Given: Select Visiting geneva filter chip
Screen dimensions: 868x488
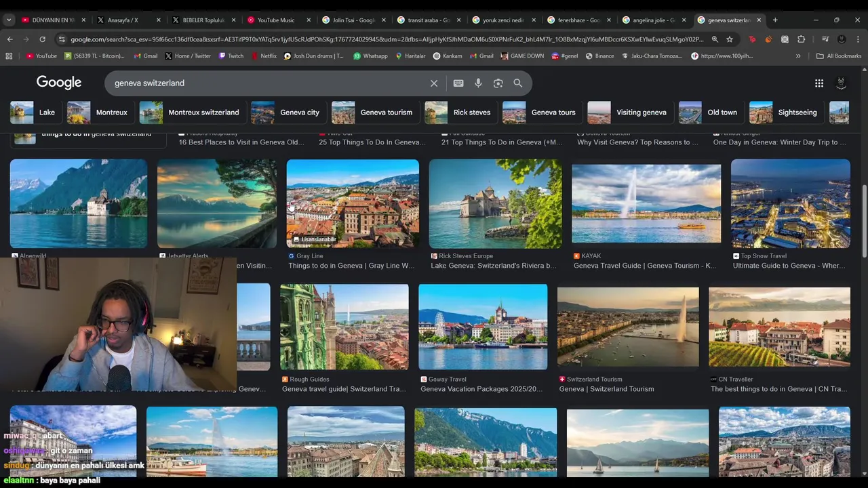Looking at the screenshot, I should pyautogui.click(x=629, y=113).
